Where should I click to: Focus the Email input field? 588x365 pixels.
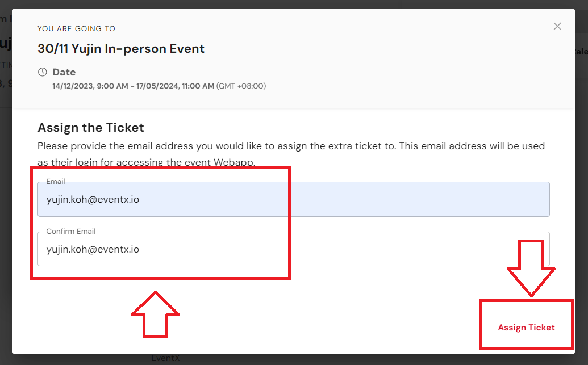(x=294, y=199)
